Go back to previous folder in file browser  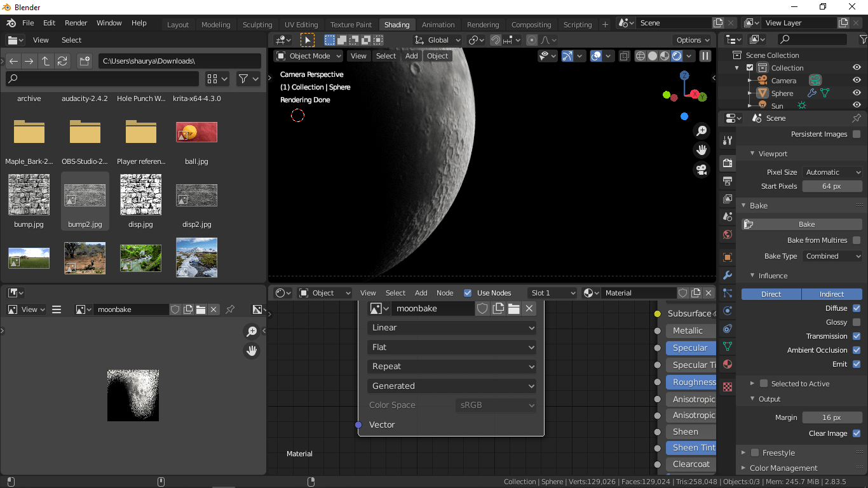coord(13,61)
